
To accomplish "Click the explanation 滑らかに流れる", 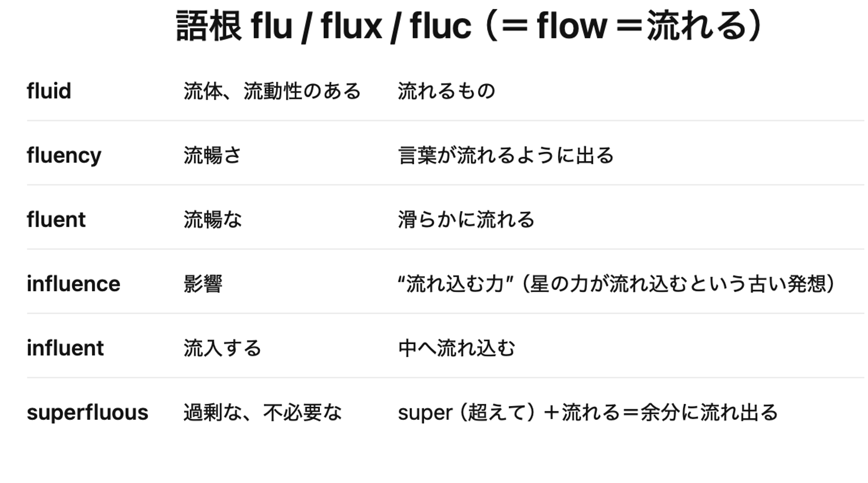I will 466,220.
